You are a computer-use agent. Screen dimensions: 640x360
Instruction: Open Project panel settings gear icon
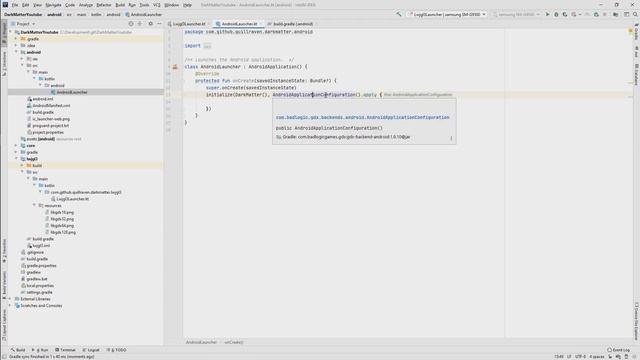(x=150, y=24)
